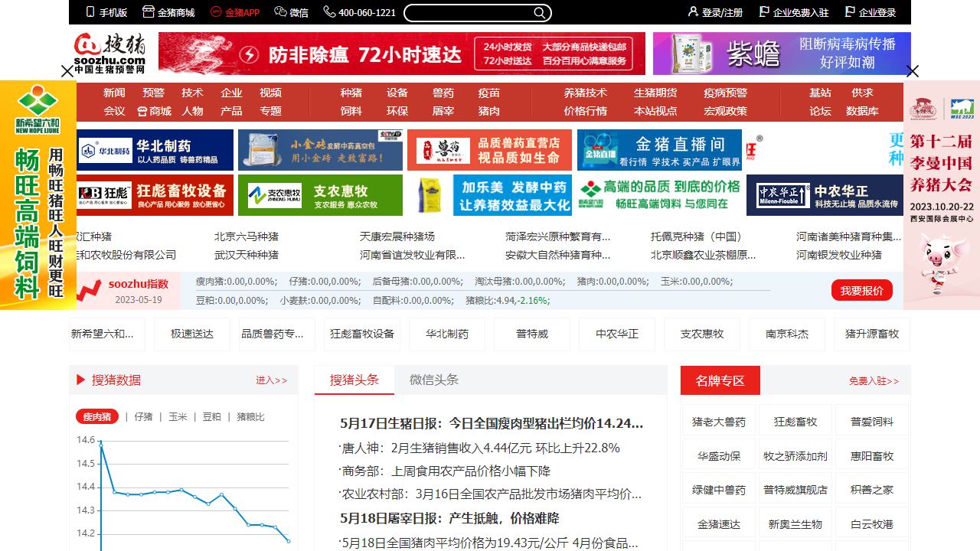Open the 唐人神 2月生猪销售收入 article
This screenshot has width=980, height=551.
click(x=479, y=448)
